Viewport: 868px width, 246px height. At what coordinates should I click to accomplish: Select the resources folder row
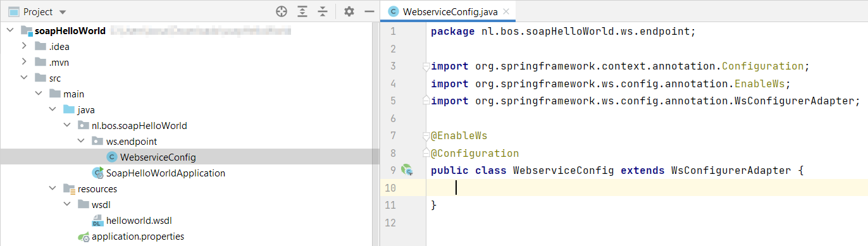pos(190,188)
